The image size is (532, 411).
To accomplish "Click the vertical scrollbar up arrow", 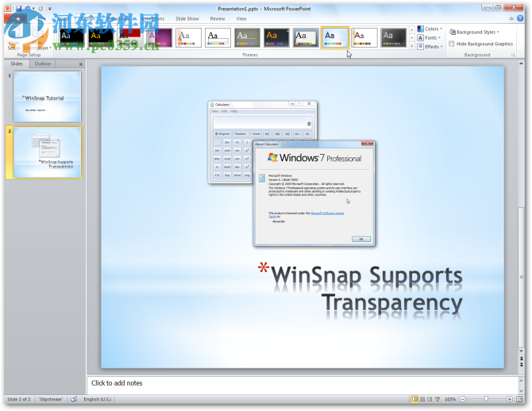I will [x=521, y=63].
